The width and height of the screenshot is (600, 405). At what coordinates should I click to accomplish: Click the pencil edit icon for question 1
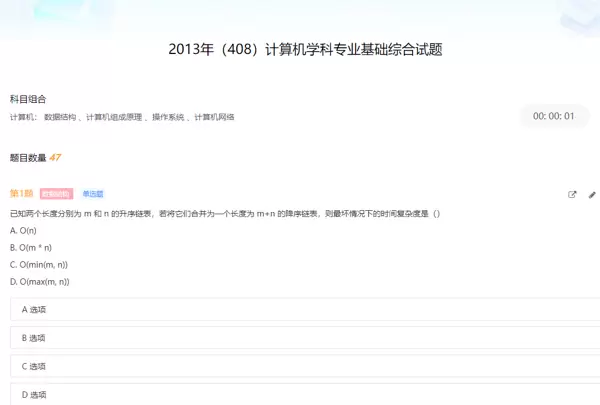[592, 195]
